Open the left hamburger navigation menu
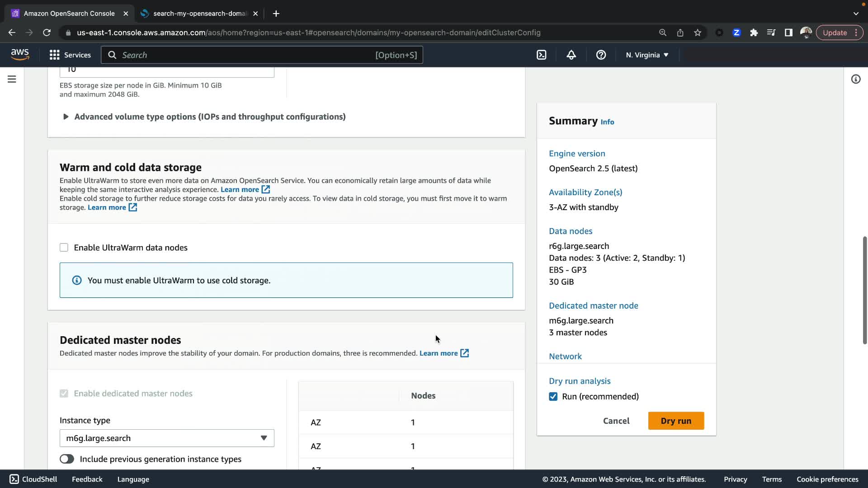The width and height of the screenshot is (868, 488). coord(12,80)
